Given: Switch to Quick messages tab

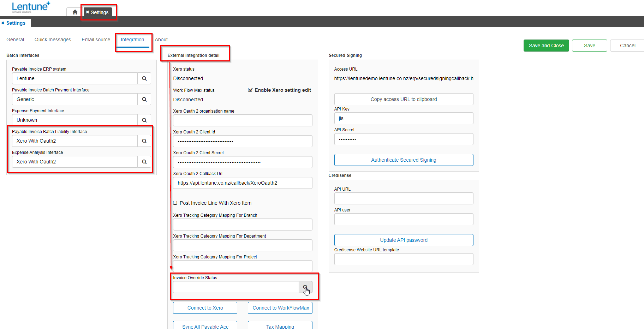Looking at the screenshot, I should click(53, 40).
